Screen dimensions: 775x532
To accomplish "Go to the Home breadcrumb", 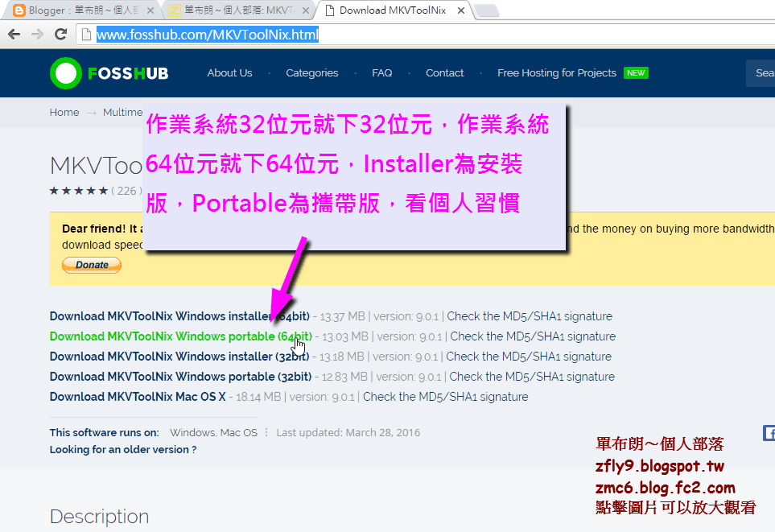I will [x=64, y=112].
